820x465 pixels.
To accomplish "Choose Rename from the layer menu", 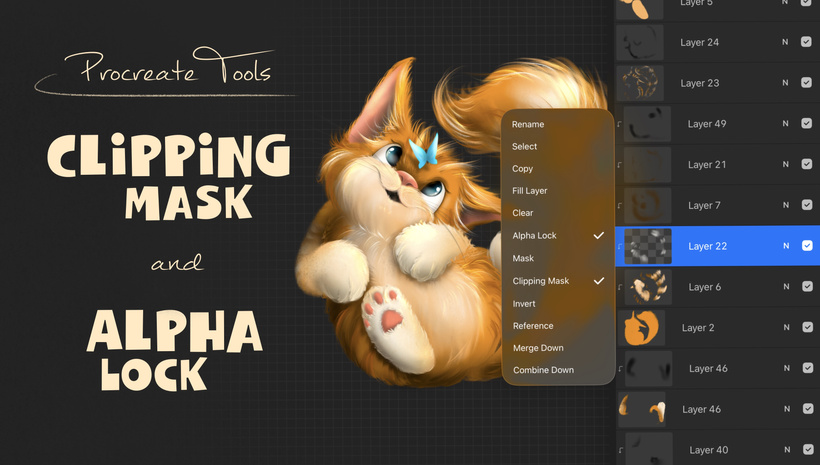I will [528, 125].
